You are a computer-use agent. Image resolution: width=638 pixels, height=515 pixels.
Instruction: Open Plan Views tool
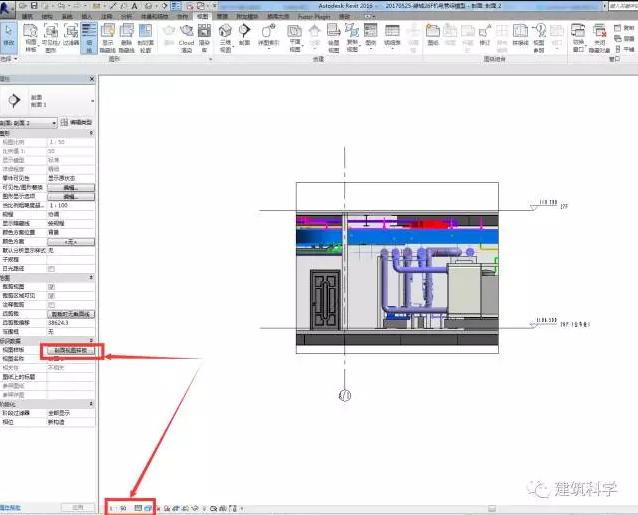[295, 37]
